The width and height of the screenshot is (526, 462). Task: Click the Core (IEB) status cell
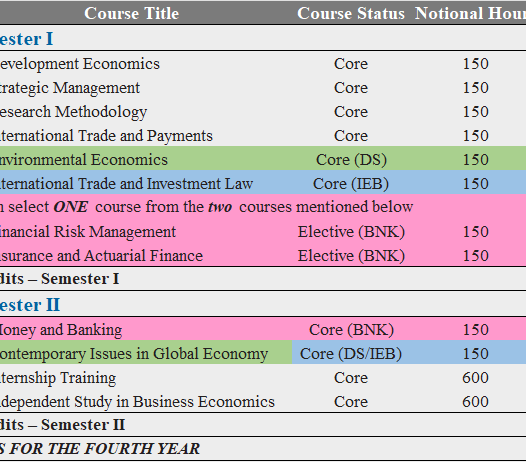coord(351,184)
